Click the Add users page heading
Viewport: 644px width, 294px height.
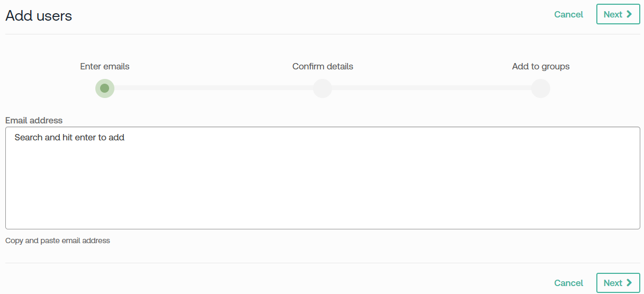tap(39, 16)
